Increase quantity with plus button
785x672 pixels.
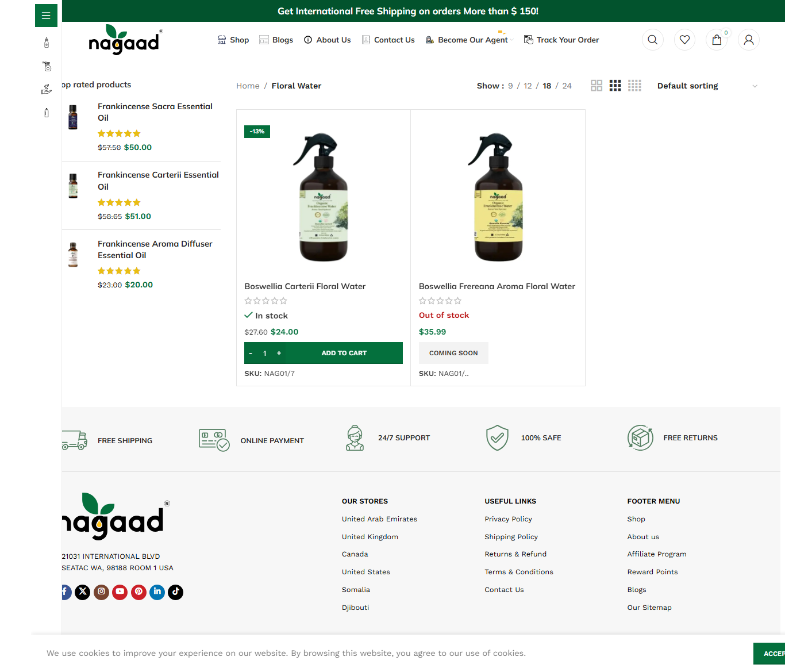(x=279, y=353)
